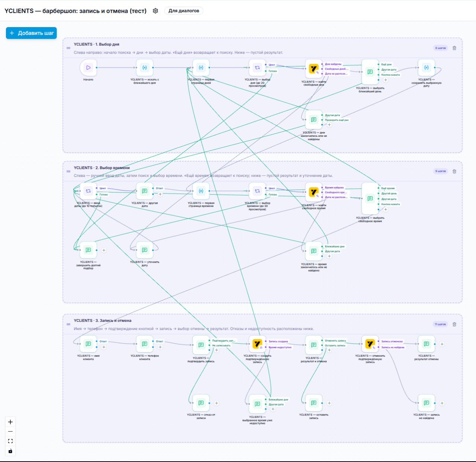The height and width of the screenshot is (462, 476).
Task: Open the 'найти свободные дни' YCLIENTS node
Action: tap(313, 68)
